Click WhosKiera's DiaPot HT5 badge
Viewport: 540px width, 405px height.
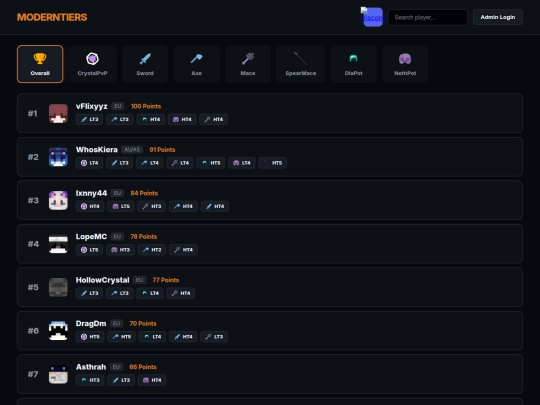(211, 163)
